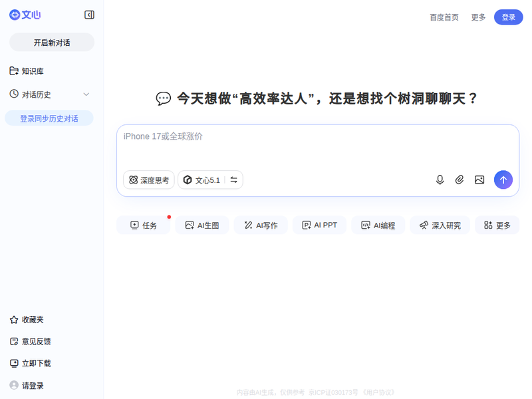Click the heading text 今天想做“高效率达人”

246,98
